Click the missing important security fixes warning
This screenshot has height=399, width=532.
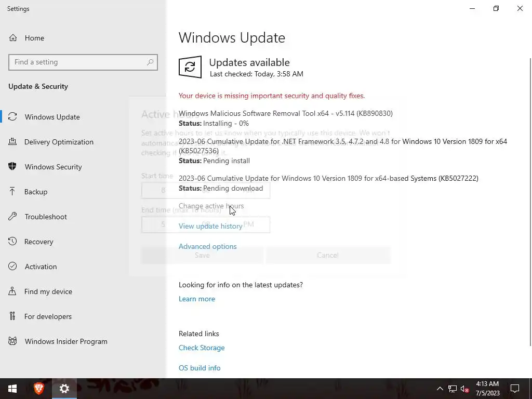tap(272, 96)
